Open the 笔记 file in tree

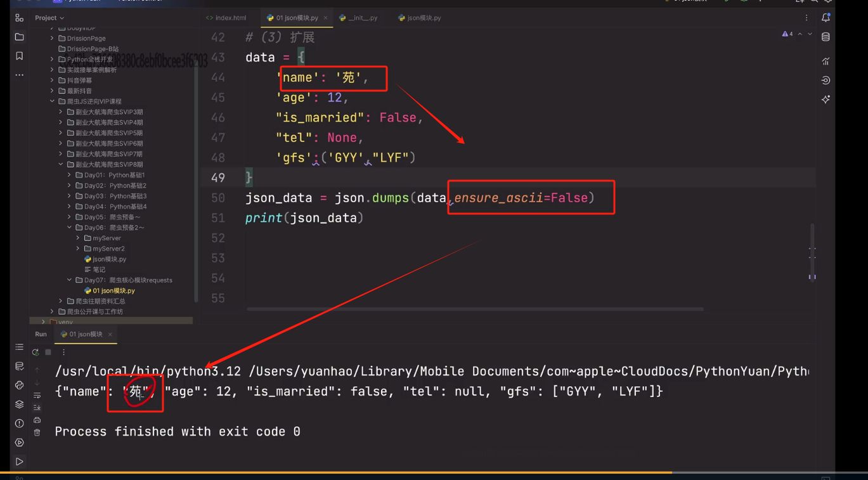(95, 269)
